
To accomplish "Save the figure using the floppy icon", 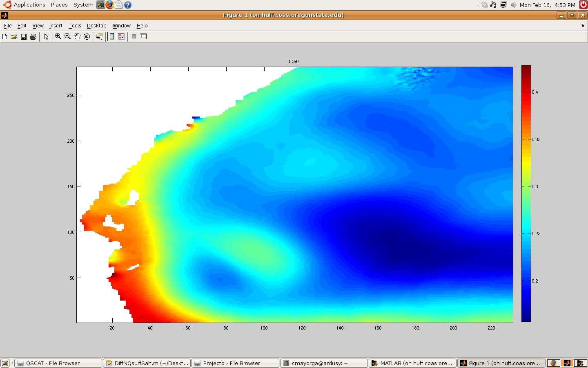I will click(x=24, y=37).
